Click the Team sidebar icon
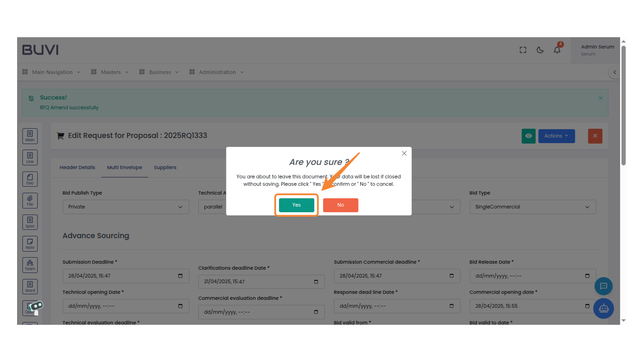This screenshot has height=362, width=644. tap(30, 265)
